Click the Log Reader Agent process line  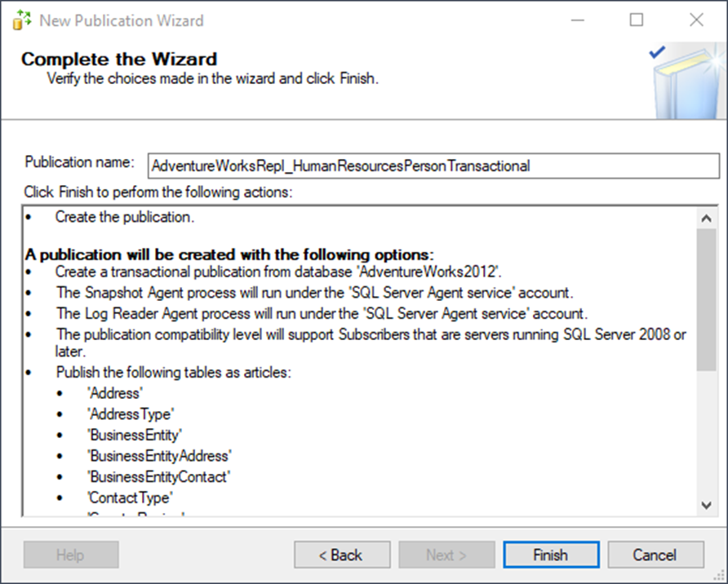click(322, 313)
